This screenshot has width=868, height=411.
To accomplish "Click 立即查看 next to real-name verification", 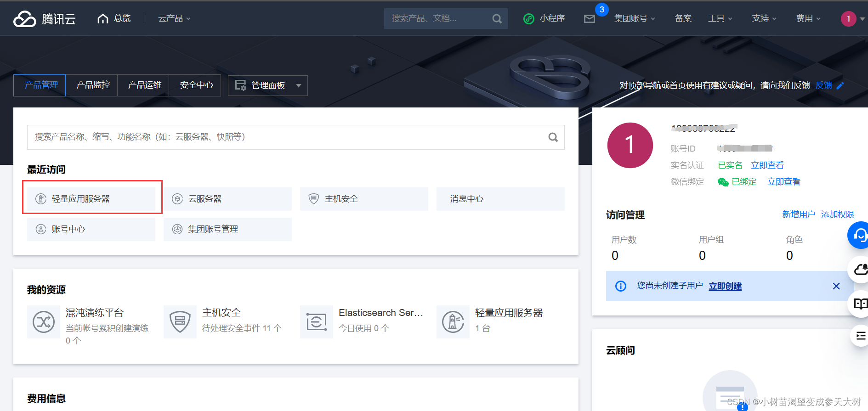I will tap(767, 165).
